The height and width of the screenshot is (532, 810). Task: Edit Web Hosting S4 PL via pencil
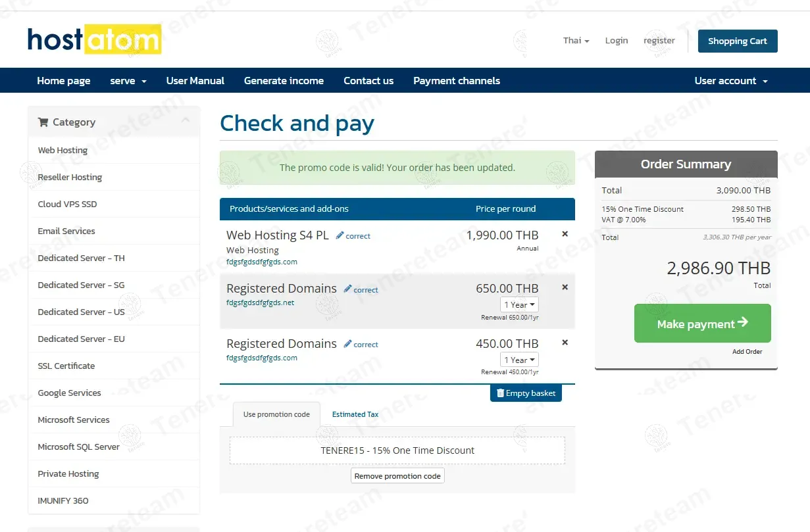353,236
